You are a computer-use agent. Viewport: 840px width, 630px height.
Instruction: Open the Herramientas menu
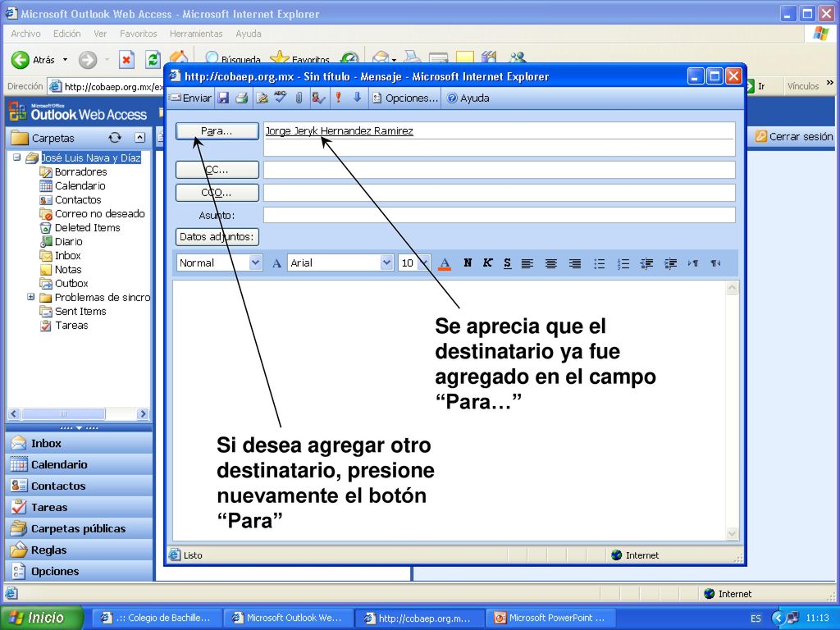coord(196,34)
